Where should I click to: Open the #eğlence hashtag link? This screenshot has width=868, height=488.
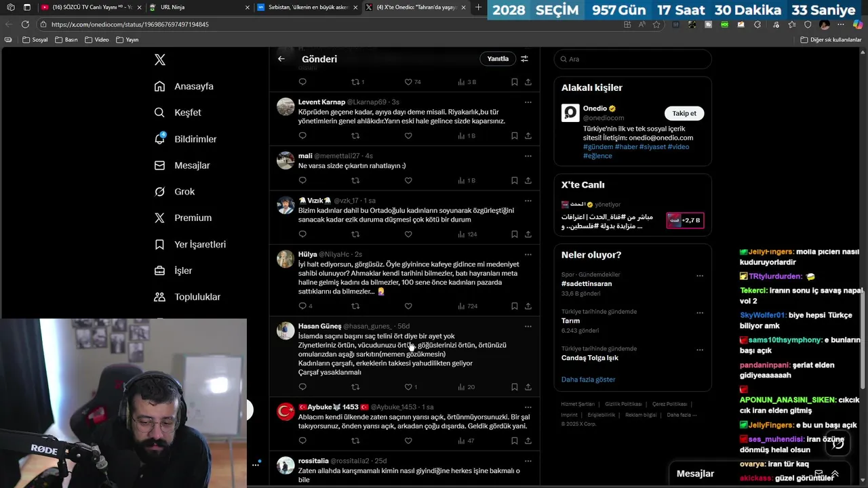coord(597,156)
